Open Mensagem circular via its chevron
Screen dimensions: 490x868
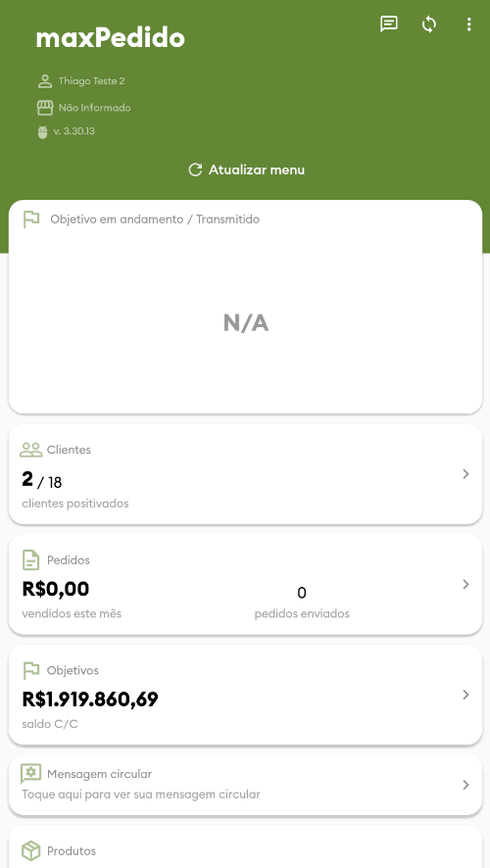[x=466, y=785]
